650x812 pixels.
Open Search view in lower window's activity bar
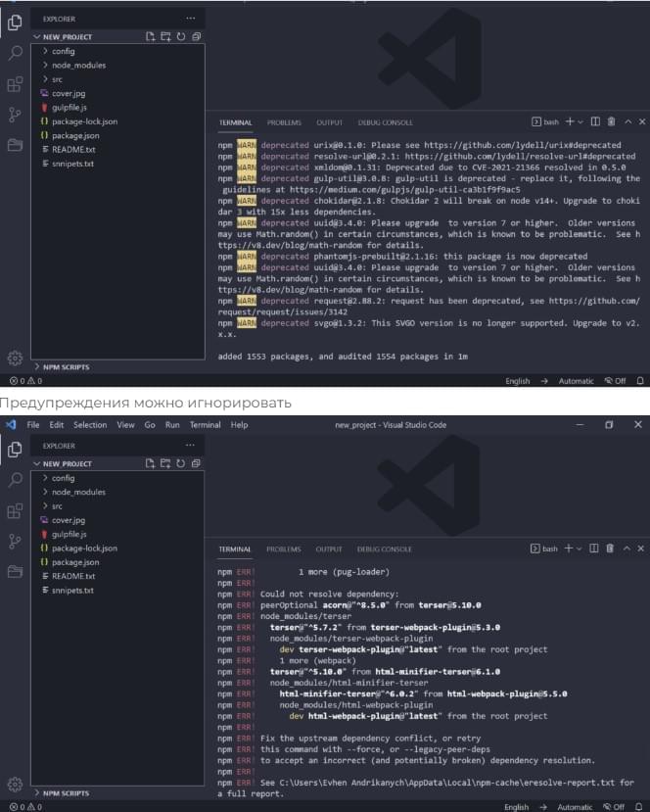click(15, 480)
